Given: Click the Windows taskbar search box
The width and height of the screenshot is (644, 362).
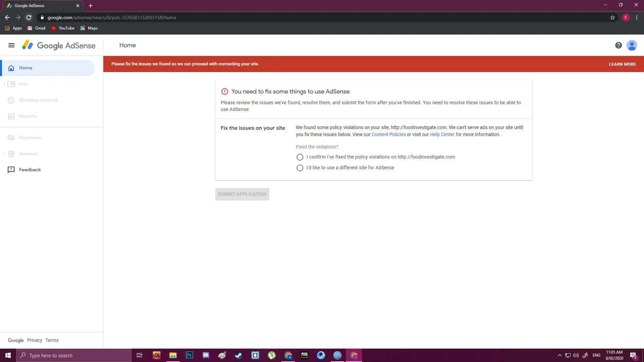Looking at the screenshot, I should point(74,355).
